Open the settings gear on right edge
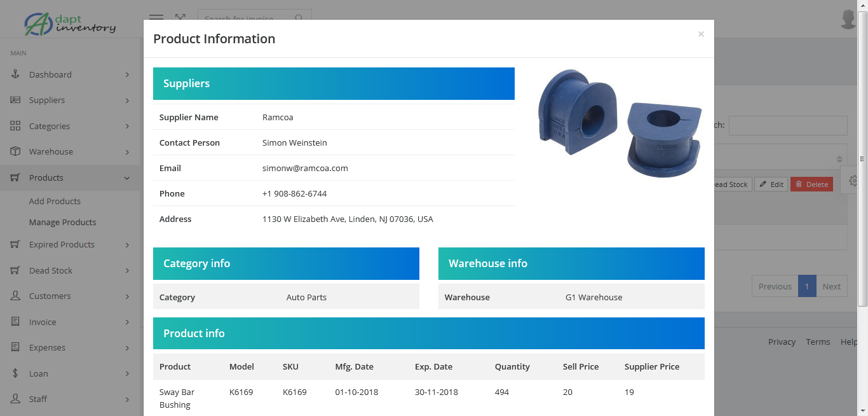 [x=853, y=181]
